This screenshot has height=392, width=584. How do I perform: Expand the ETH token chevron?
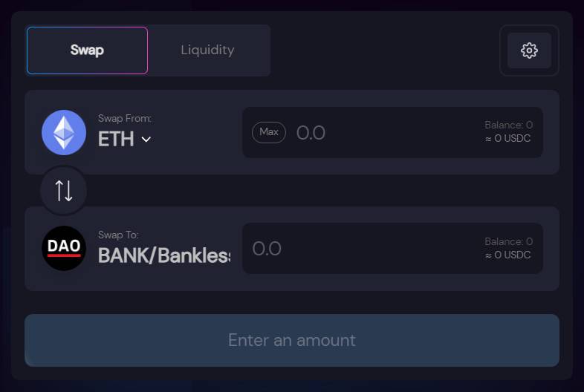pyautogui.click(x=146, y=139)
